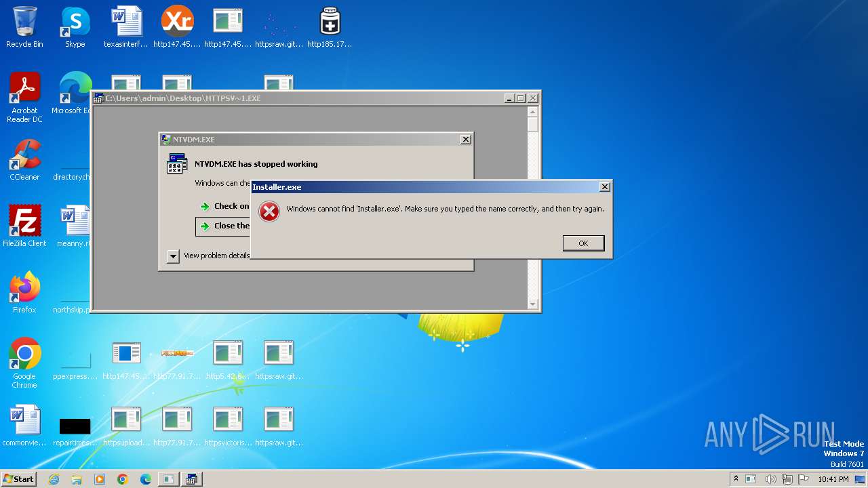Select the http147.45 icon with blue window
Screen dimensions: 868x488
126,359
